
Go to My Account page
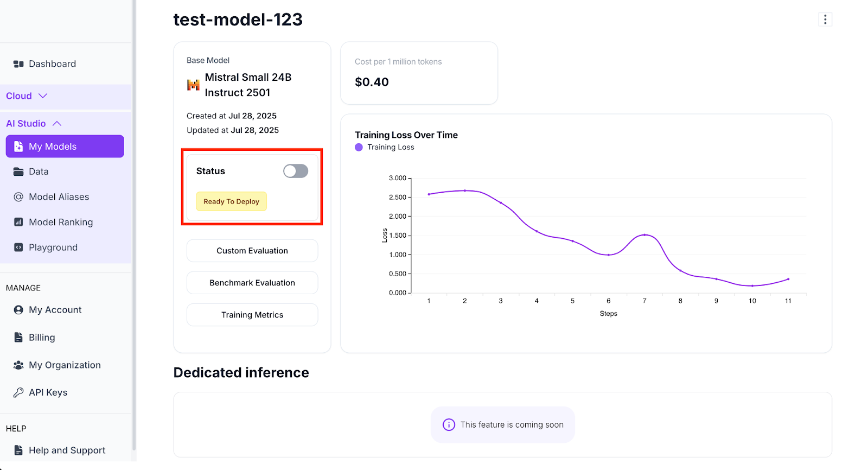point(55,310)
